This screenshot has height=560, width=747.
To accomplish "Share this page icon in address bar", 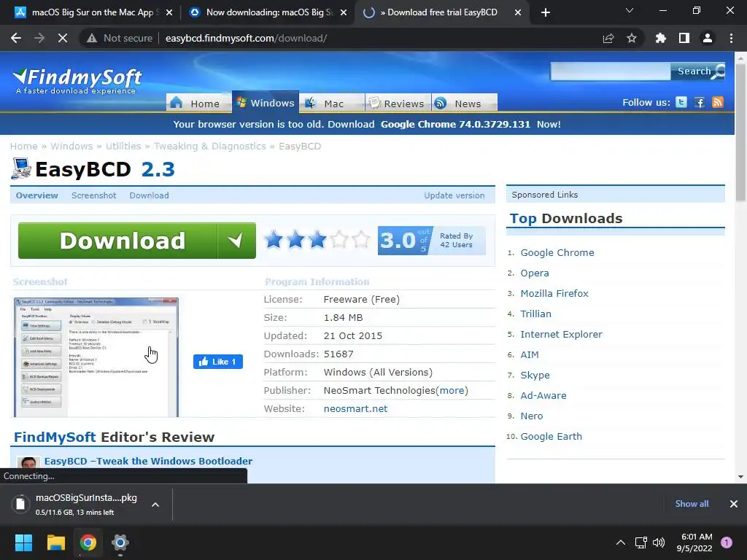I will [608, 38].
